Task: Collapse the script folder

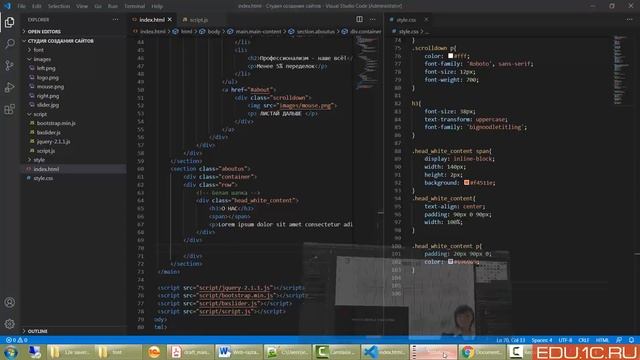Action: pos(73,114)
